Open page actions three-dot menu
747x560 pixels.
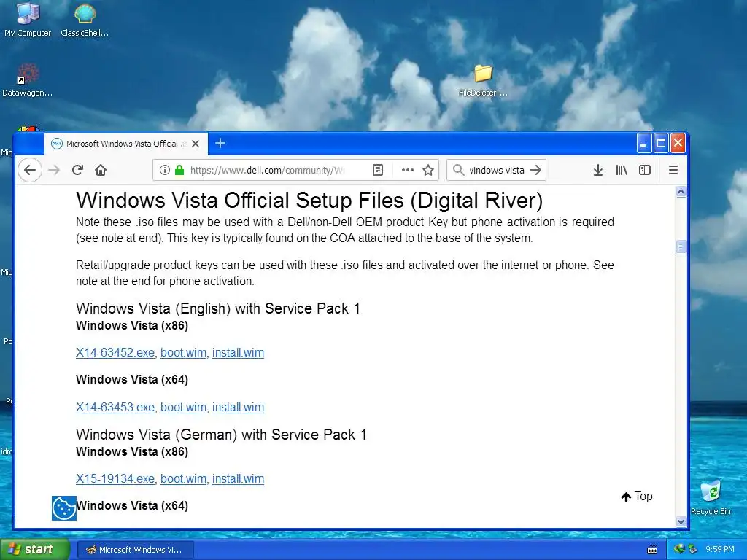[x=407, y=170]
